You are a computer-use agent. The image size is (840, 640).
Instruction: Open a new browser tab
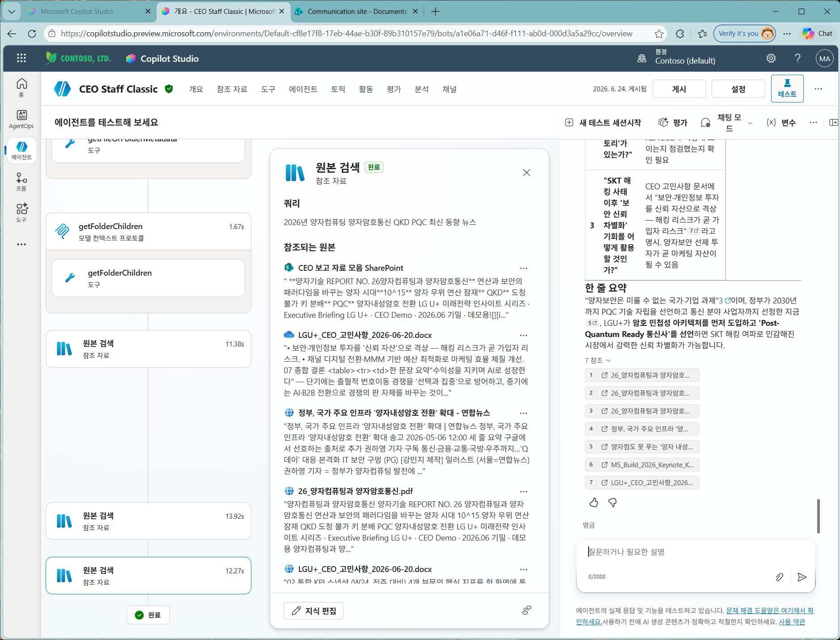435,11
